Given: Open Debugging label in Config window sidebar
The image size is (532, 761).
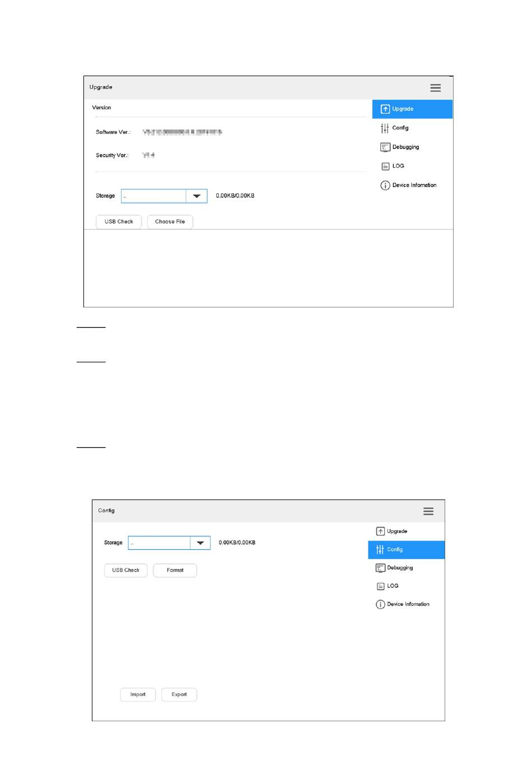Looking at the screenshot, I should pos(400,568).
